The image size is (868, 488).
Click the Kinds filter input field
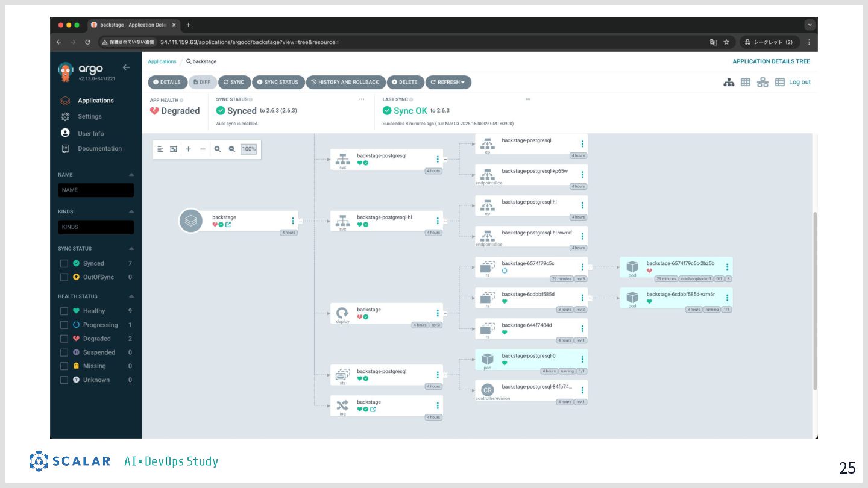pos(96,227)
